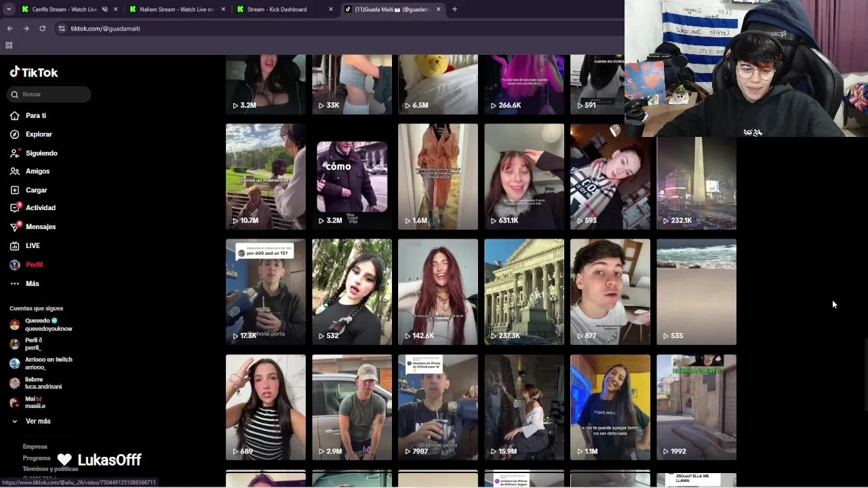Image resolution: width=868 pixels, height=488 pixels.
Task: Open the 'cómo' video with 3.2M views
Action: coord(352,176)
